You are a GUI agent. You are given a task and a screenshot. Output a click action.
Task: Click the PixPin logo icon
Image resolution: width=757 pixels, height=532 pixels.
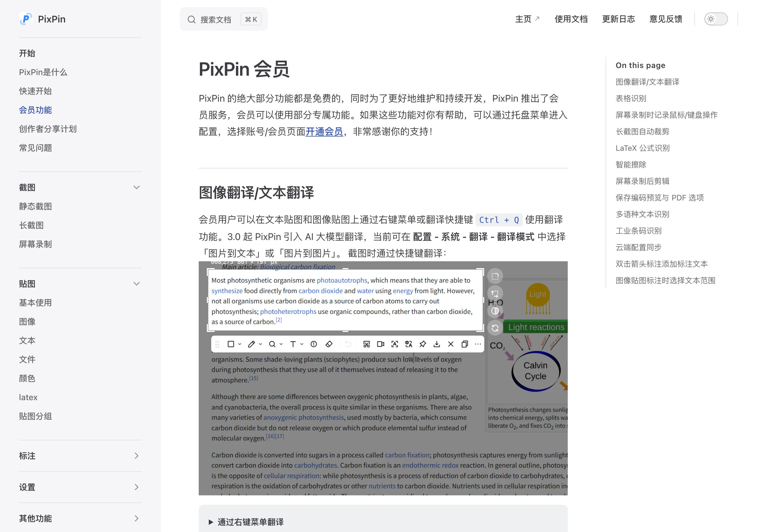(x=26, y=19)
